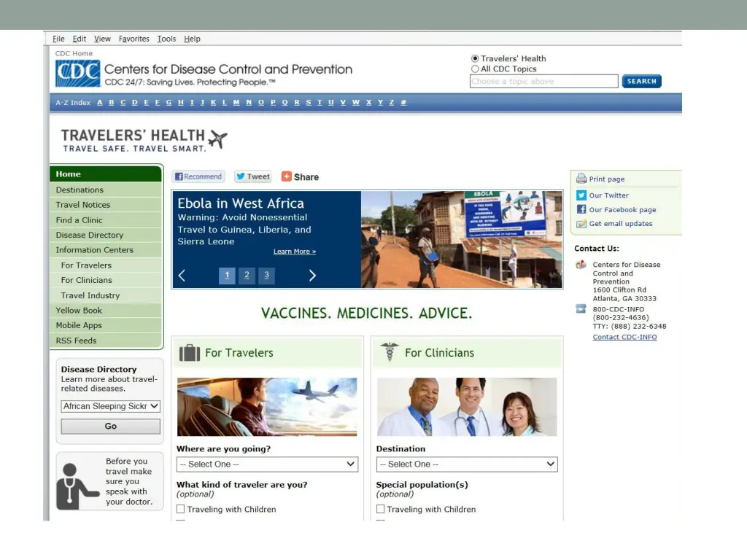Click the CDC Home link

tap(74, 53)
